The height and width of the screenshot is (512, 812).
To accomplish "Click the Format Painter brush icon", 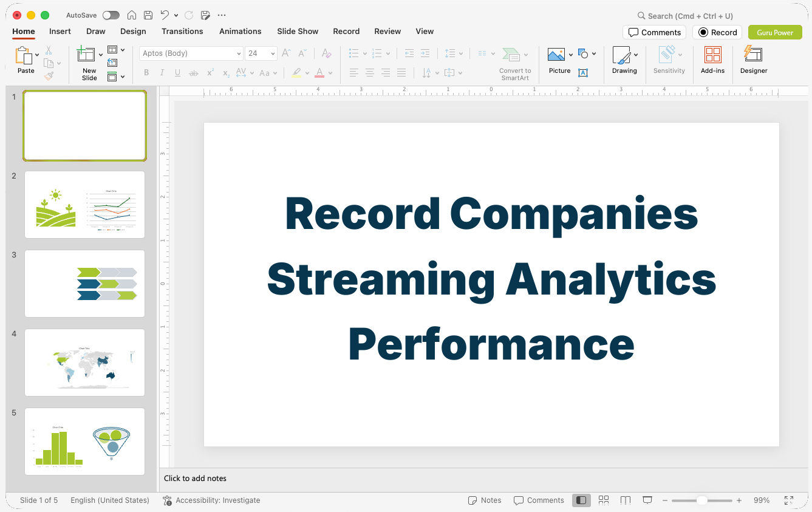I will [x=49, y=76].
